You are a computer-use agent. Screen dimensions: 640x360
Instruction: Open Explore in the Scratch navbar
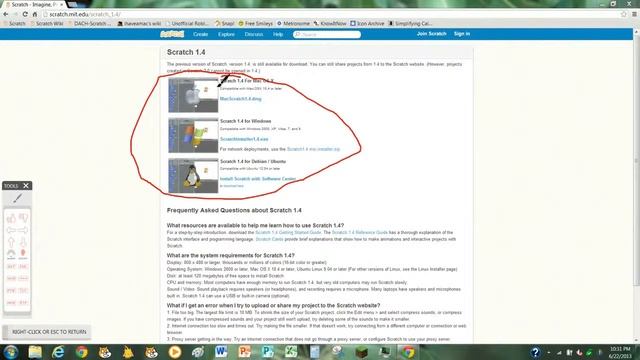pos(226,34)
